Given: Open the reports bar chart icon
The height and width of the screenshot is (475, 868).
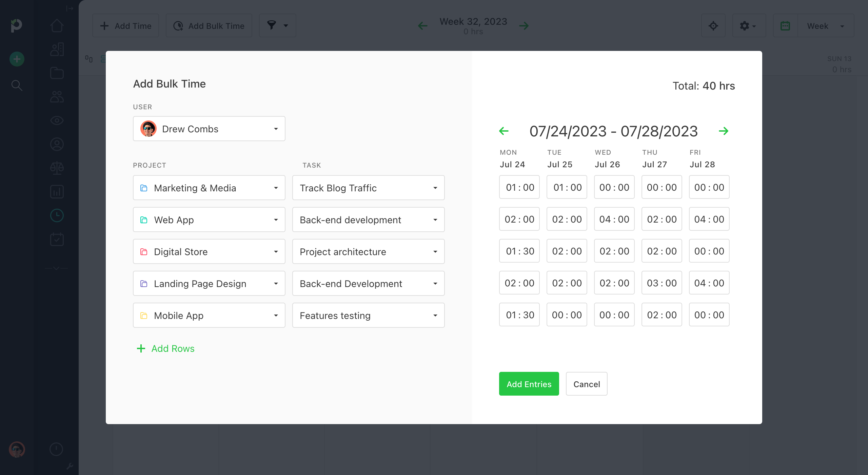Looking at the screenshot, I should click(x=57, y=191).
